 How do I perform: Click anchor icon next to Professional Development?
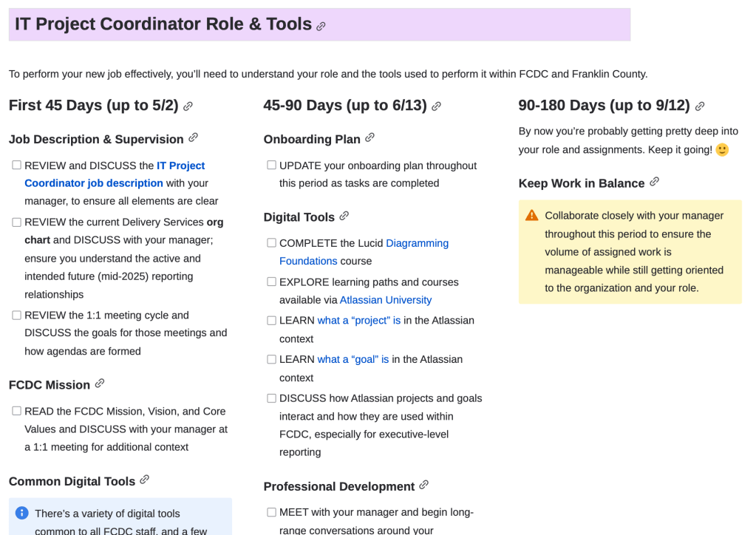point(423,485)
